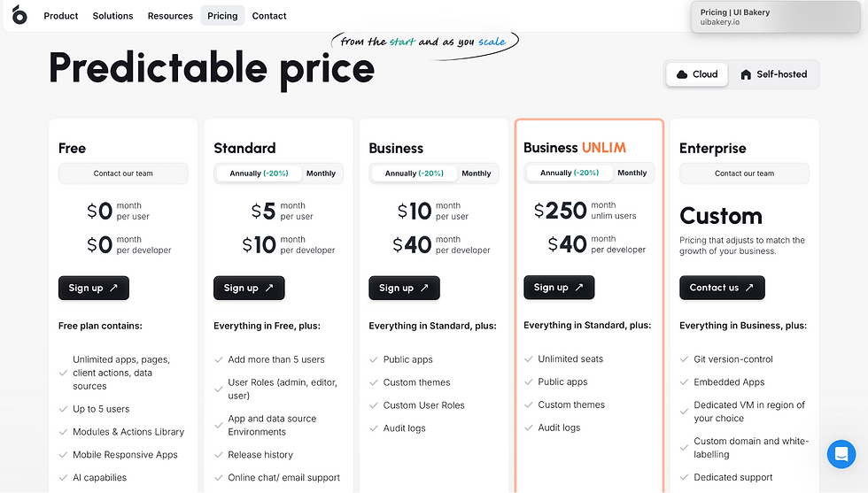This screenshot has height=493, width=868.
Task: Click arrow icon on Contact us button
Action: 749,288
